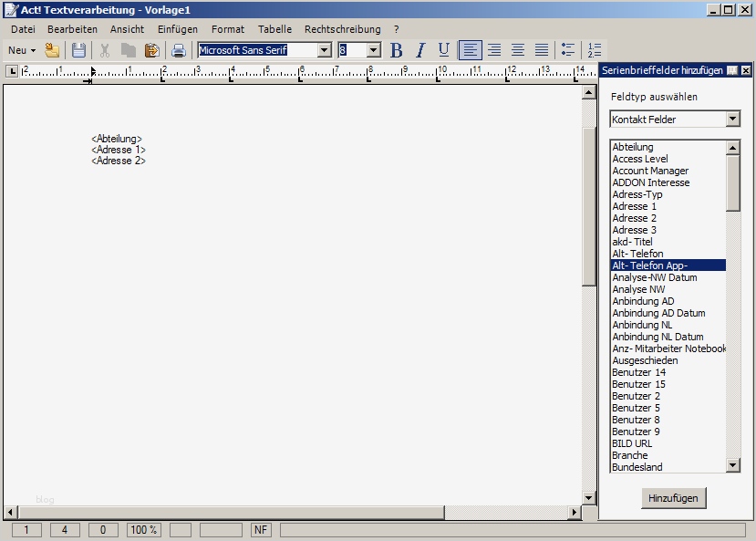The width and height of the screenshot is (756, 541).
Task: Select Analyse-NW Datum field
Action: click(x=668, y=277)
